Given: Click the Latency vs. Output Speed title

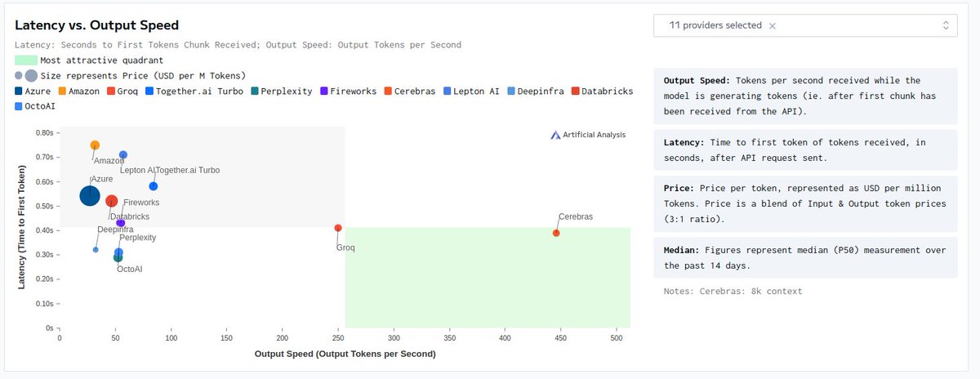Looking at the screenshot, I should point(96,26).
